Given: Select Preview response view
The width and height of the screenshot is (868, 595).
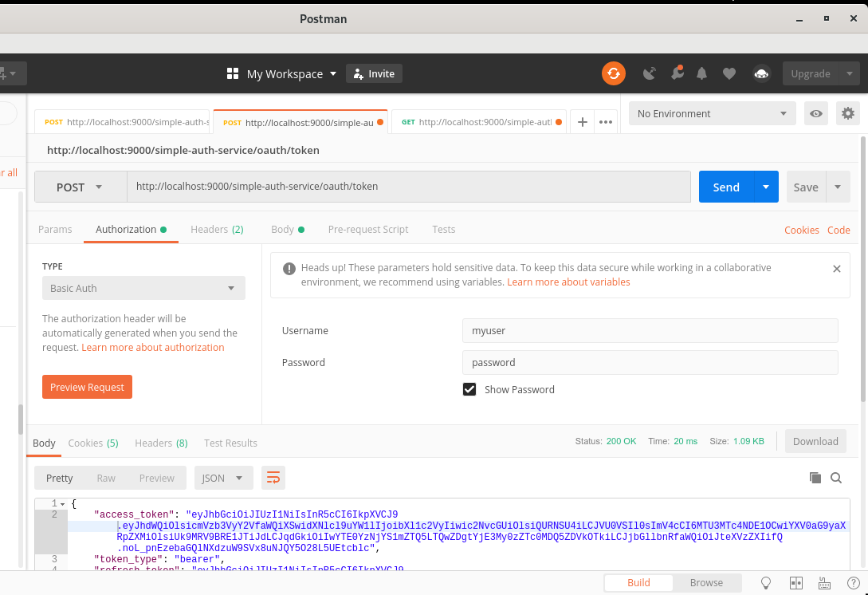Looking at the screenshot, I should coord(157,478).
